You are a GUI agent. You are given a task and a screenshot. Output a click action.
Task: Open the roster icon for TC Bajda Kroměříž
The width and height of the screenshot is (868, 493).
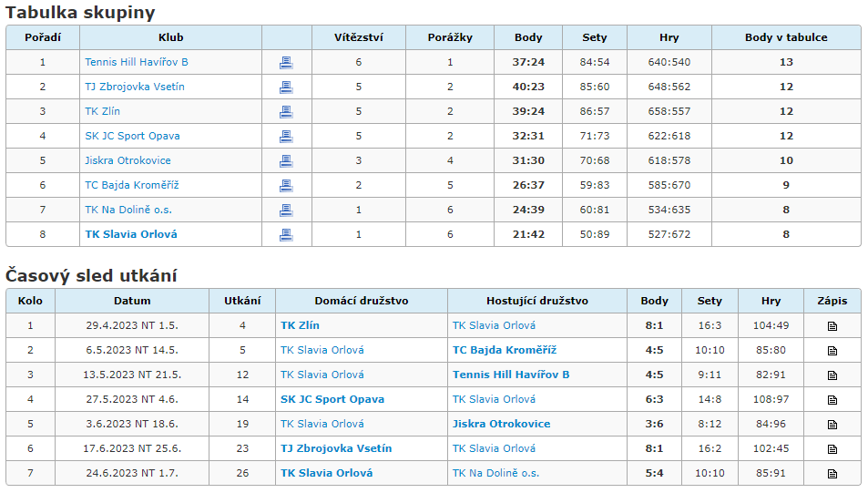[x=286, y=186]
